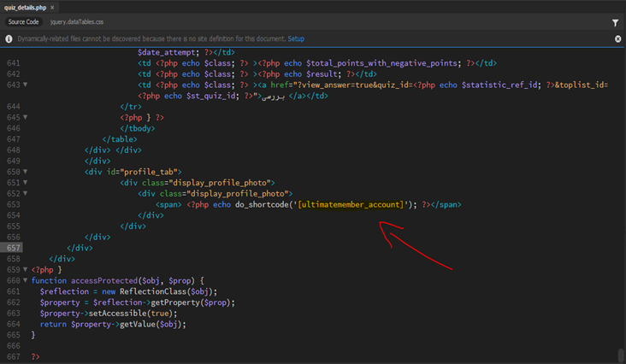Viewport: 626px width, 364px height.
Task: Click the filter related files icon
Action: click(x=615, y=23)
